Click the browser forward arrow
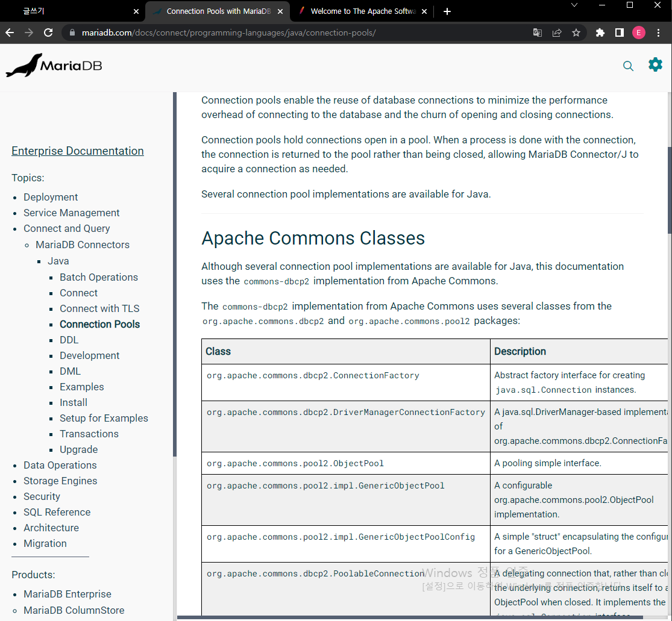 (29, 33)
